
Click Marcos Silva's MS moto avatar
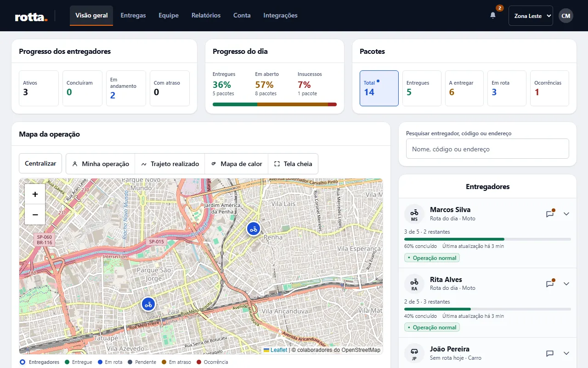point(414,214)
